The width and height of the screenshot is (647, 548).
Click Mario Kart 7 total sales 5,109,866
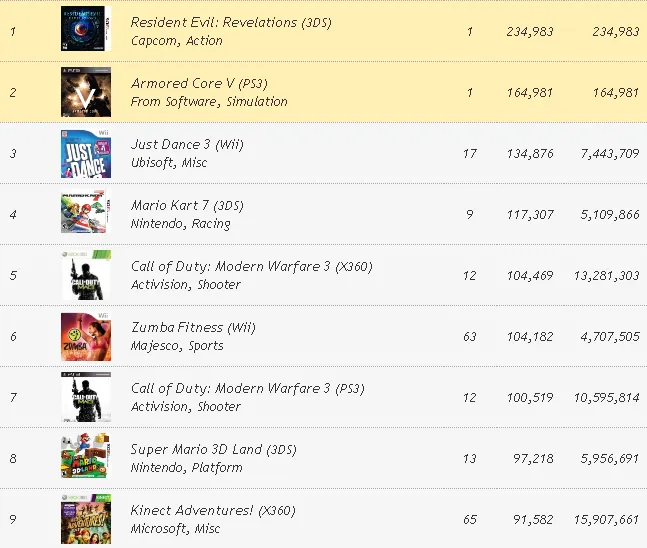(x=604, y=214)
